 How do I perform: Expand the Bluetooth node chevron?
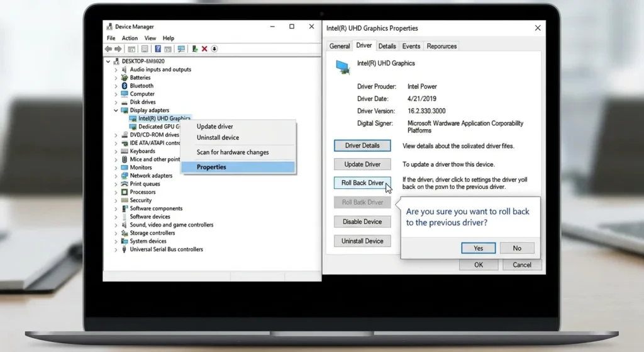tap(116, 86)
